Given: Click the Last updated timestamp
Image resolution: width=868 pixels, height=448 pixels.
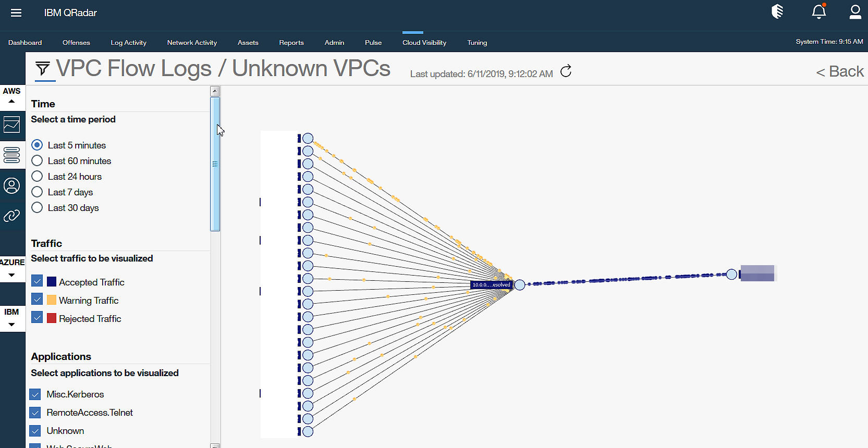Looking at the screenshot, I should 481,74.
